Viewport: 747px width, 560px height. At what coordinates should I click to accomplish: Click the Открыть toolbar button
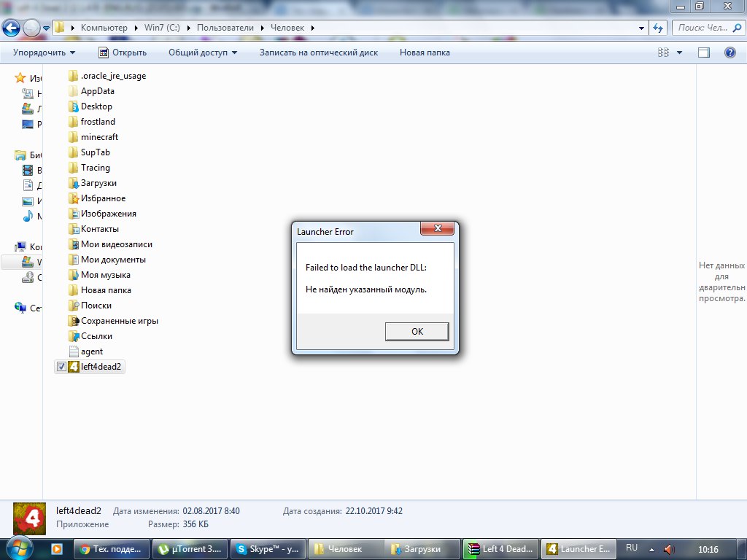[x=122, y=52]
